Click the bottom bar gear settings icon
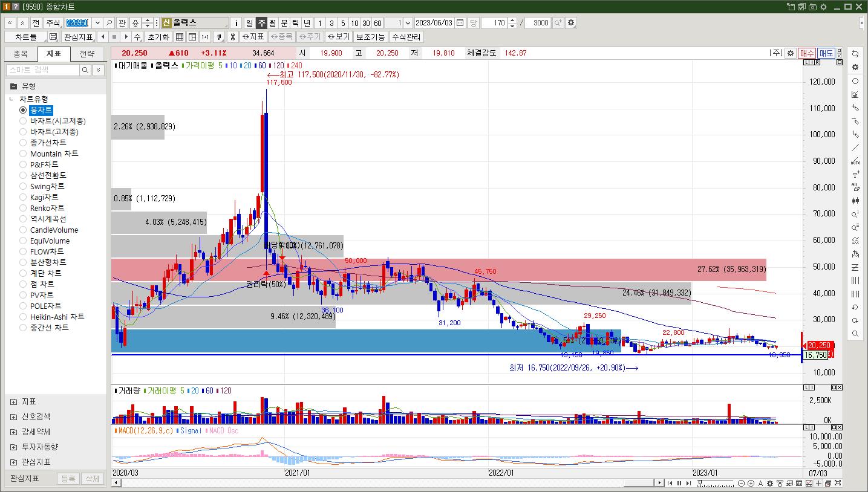868x492 pixels. pos(770,483)
